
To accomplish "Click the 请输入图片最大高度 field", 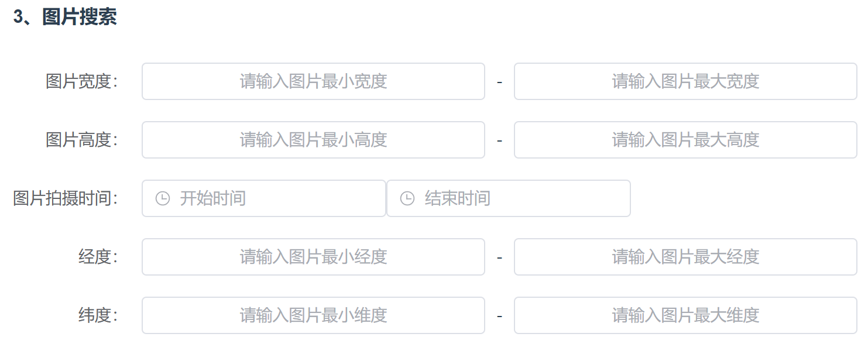I will point(685,140).
